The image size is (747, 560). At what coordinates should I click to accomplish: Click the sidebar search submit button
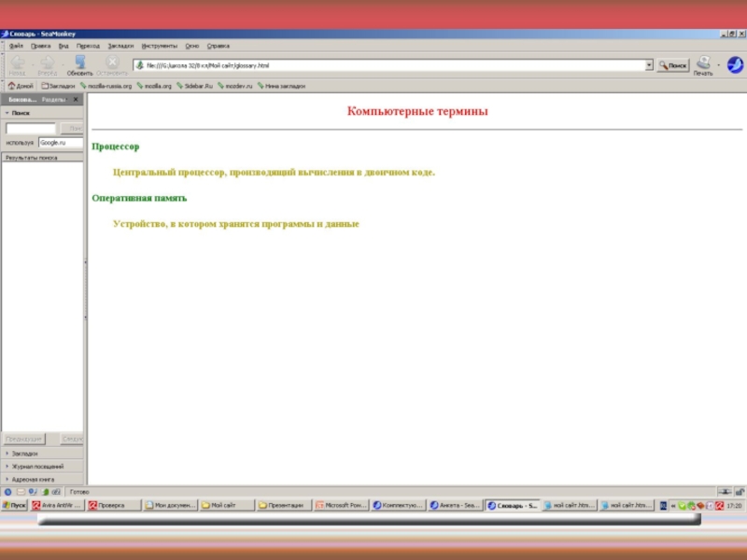coord(72,128)
